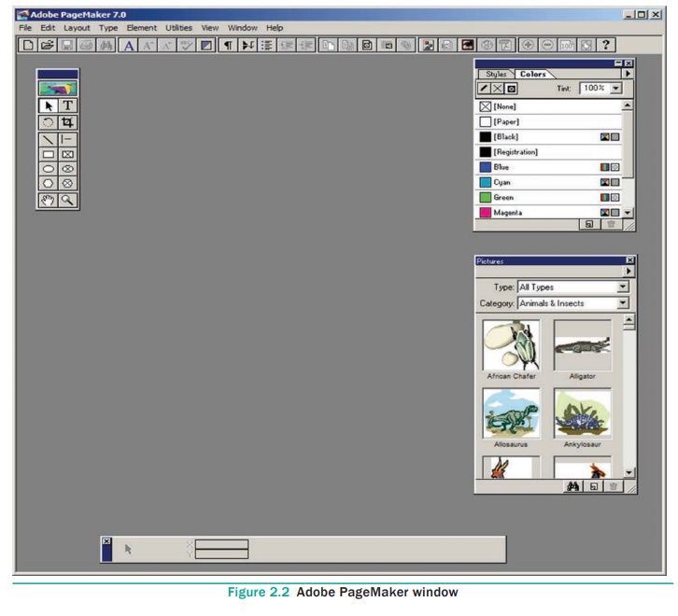678x616 pixels.
Task: Select the Ellipse tool
Action: pos(48,169)
